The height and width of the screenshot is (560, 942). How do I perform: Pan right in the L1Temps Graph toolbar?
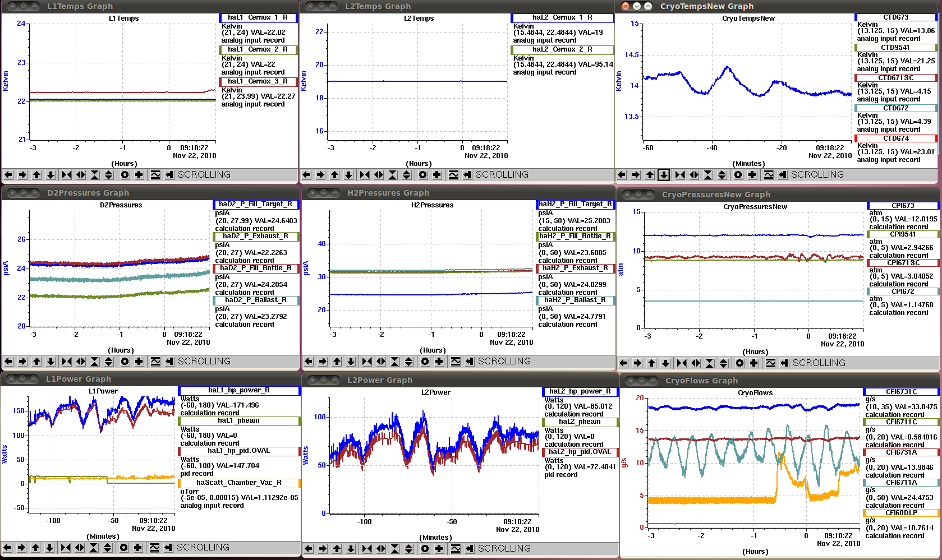[22, 175]
